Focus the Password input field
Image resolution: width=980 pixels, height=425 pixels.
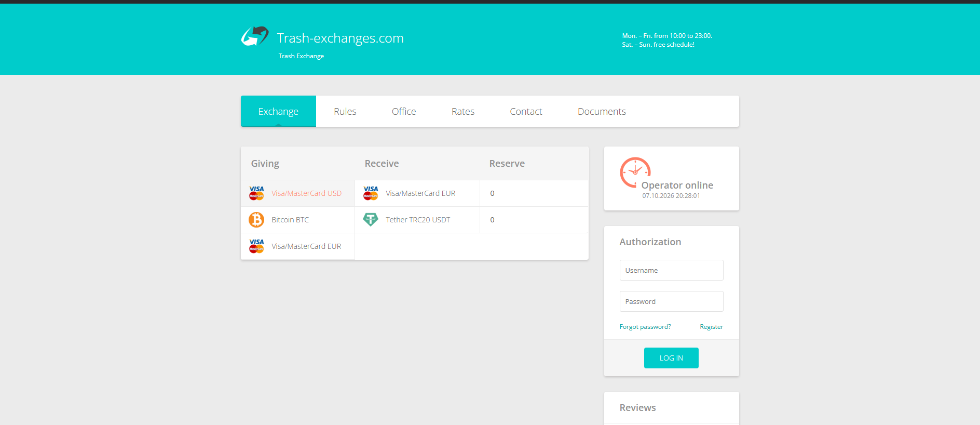click(x=672, y=301)
